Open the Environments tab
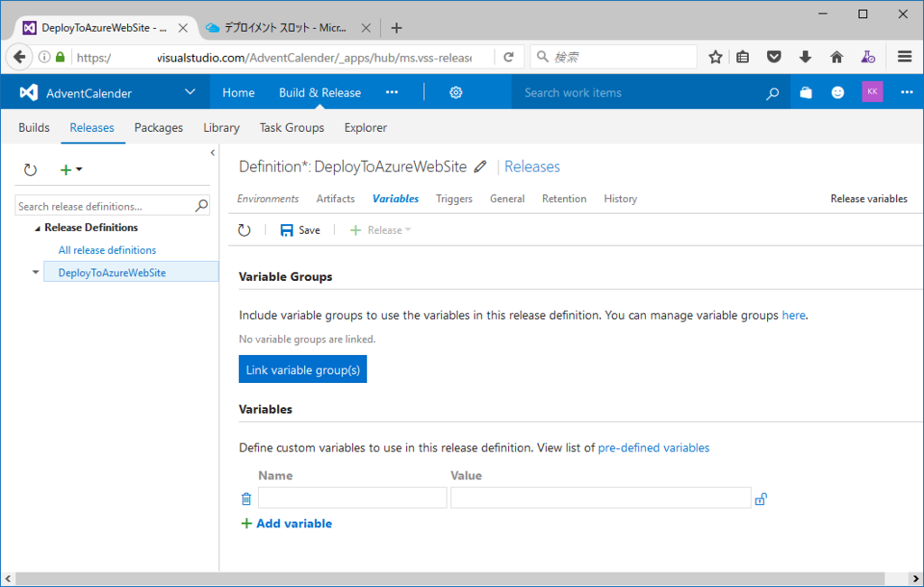This screenshot has height=587, width=924. 268,199
